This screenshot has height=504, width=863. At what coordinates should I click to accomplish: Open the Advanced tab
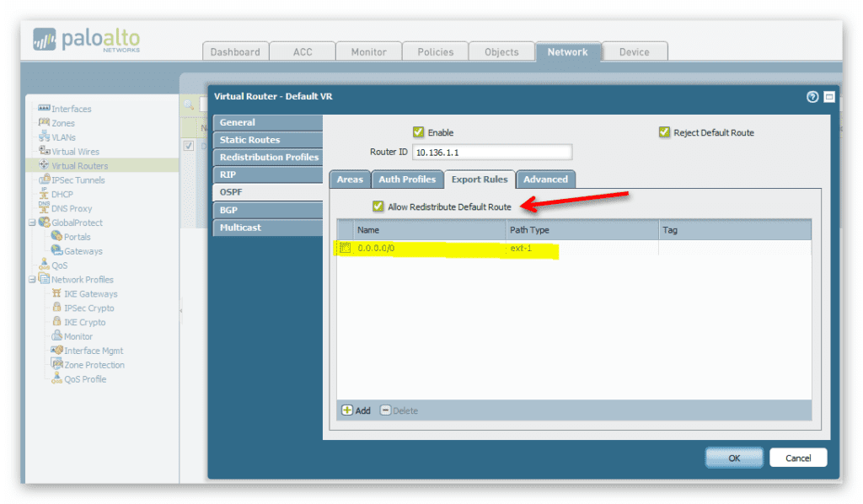(545, 180)
